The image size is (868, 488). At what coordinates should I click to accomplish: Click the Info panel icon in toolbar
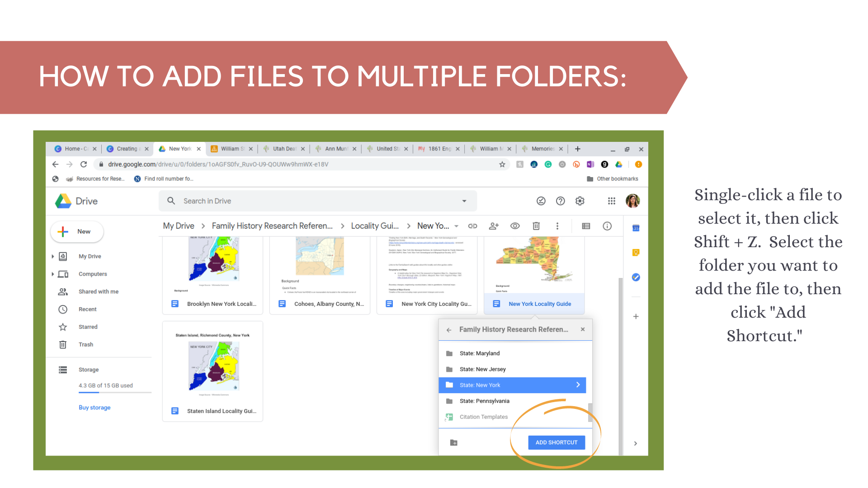(608, 227)
